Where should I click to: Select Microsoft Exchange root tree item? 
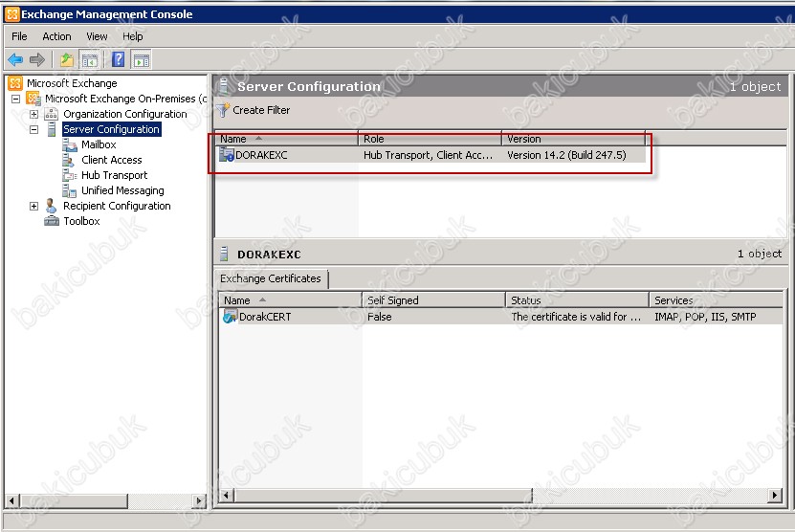click(72, 83)
